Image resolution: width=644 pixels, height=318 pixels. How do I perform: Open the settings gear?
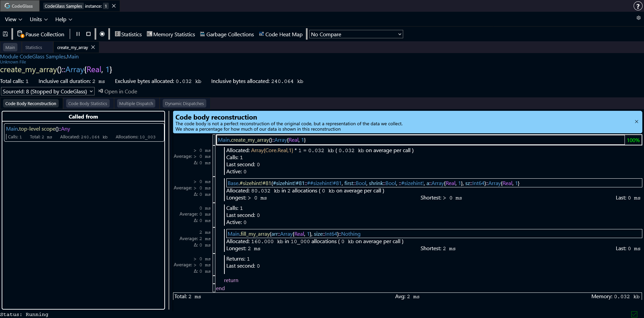(x=638, y=18)
